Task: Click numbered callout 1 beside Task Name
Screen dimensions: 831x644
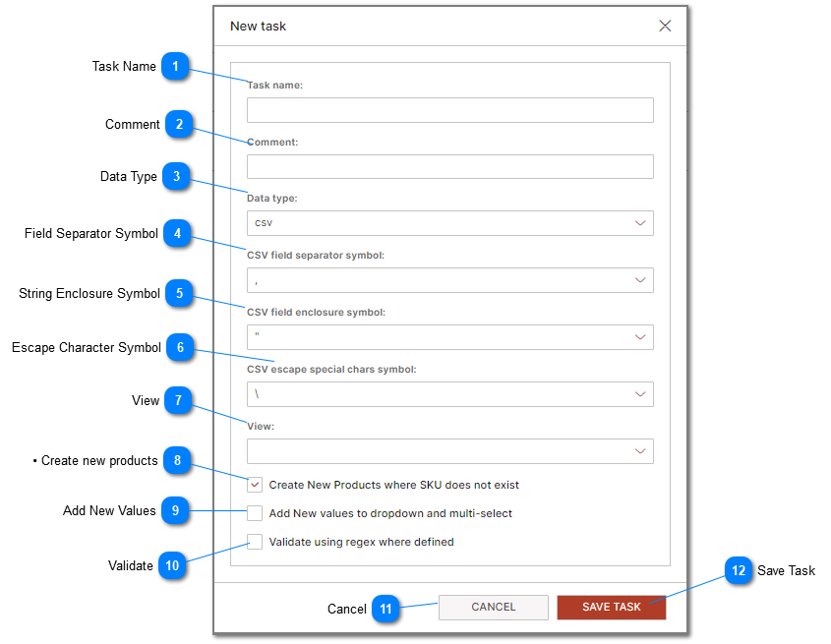Action: (x=176, y=67)
